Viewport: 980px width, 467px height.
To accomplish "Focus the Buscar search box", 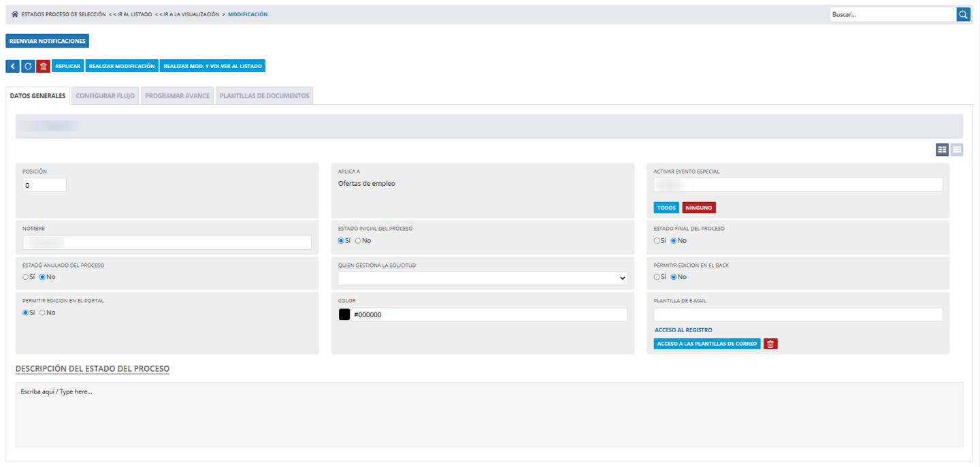I will click(893, 14).
